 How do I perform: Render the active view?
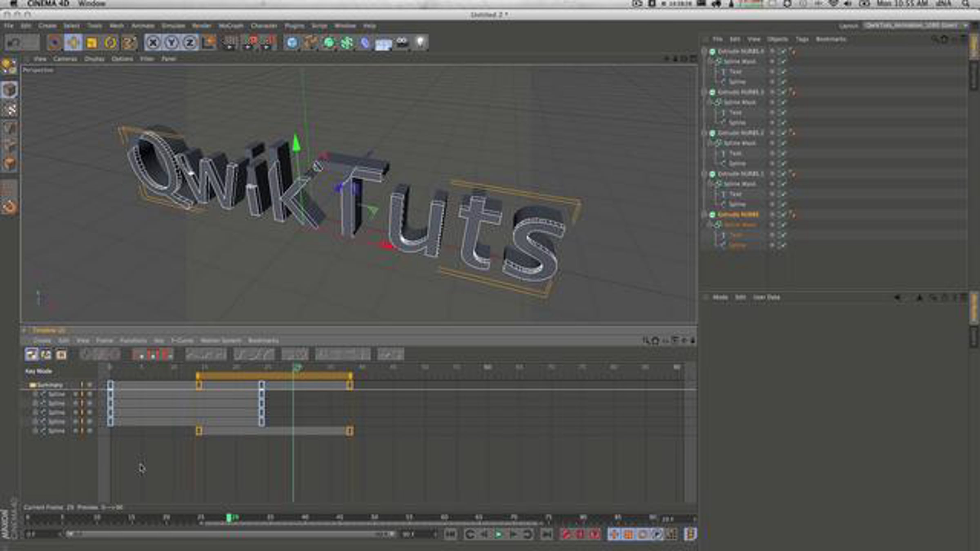(x=230, y=42)
